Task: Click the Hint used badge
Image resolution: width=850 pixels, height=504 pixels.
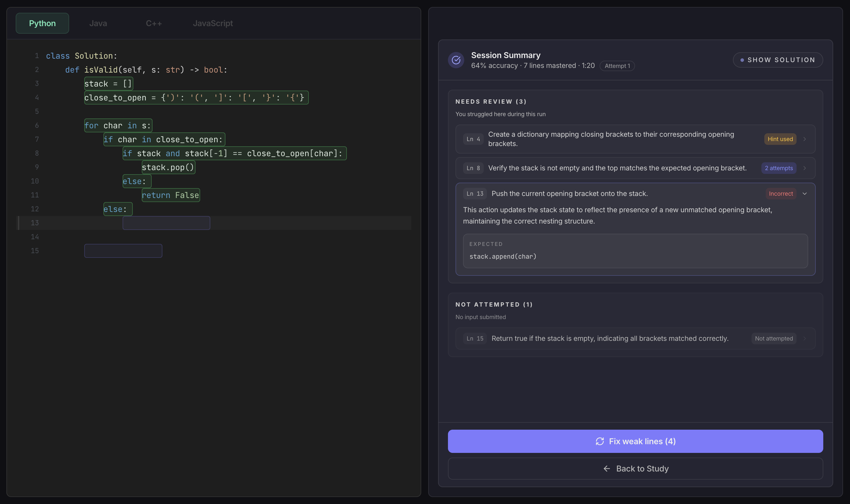Action: [x=780, y=139]
